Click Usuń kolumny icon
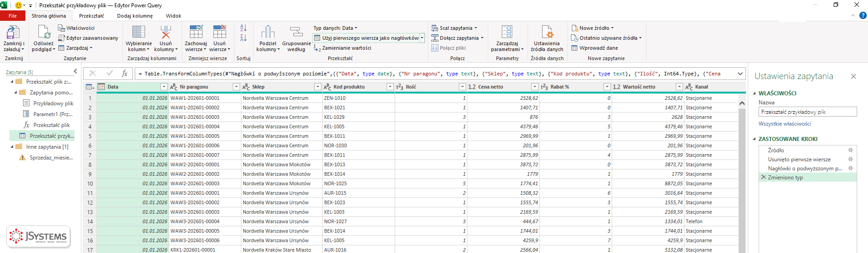 point(166,33)
